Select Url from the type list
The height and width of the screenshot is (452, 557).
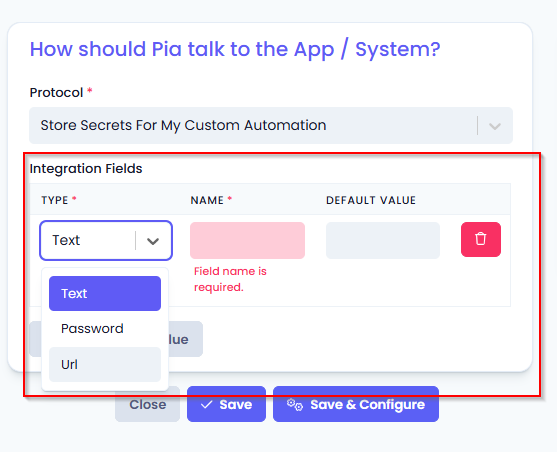click(x=105, y=365)
